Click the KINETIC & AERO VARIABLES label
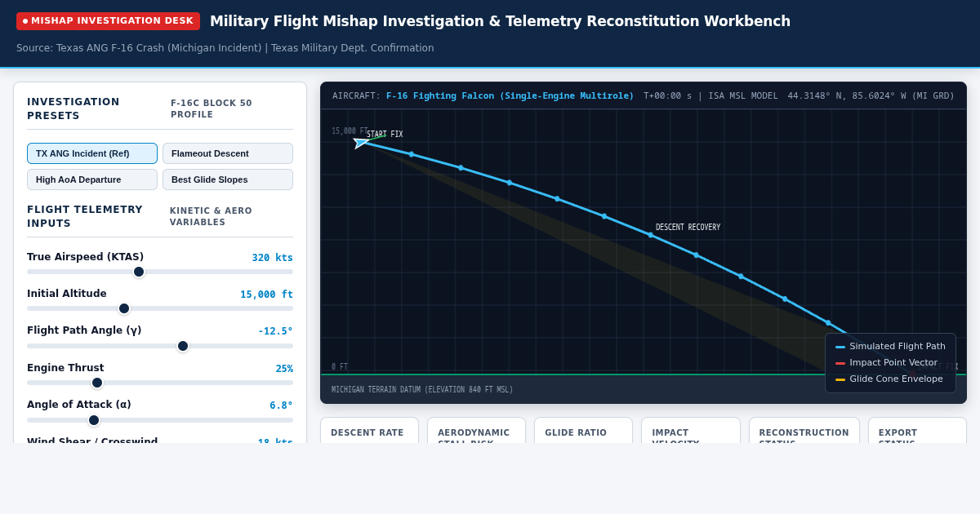Viewport: 980px width, 514px height. pos(211,216)
